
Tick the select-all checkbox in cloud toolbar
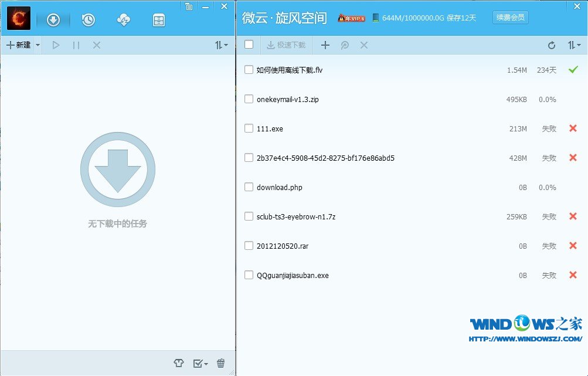[x=249, y=45]
